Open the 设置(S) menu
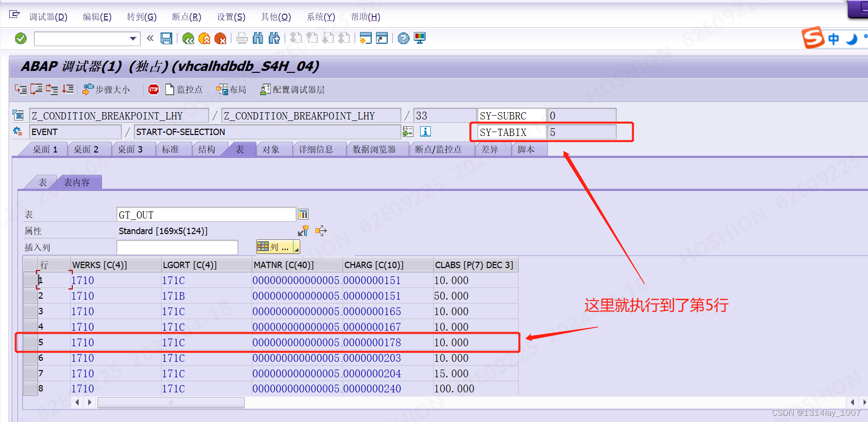 231,17
